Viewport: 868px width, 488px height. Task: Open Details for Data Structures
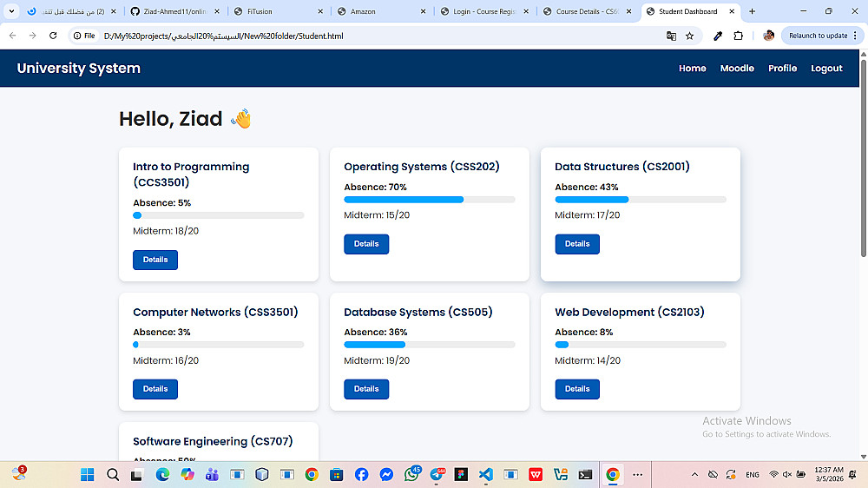[x=577, y=244]
